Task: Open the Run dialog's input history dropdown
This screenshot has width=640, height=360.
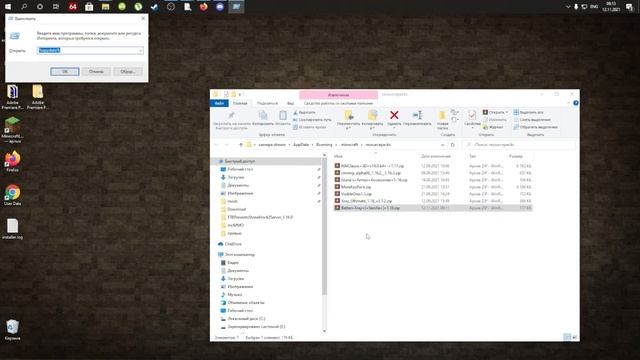Action: (140, 50)
